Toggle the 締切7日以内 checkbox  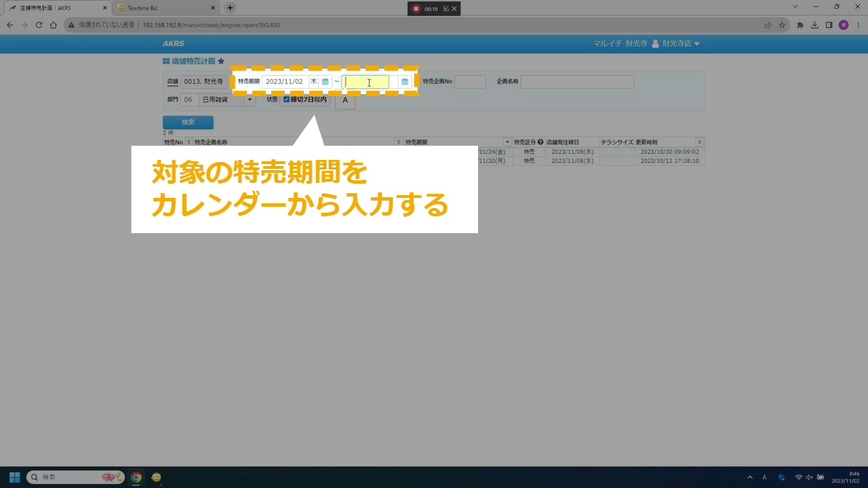286,100
